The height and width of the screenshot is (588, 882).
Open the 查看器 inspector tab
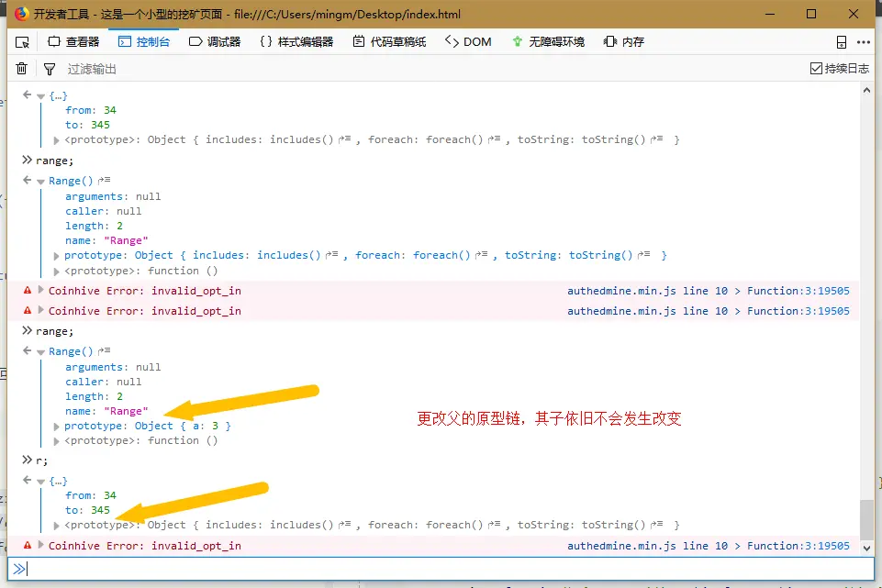(73, 41)
